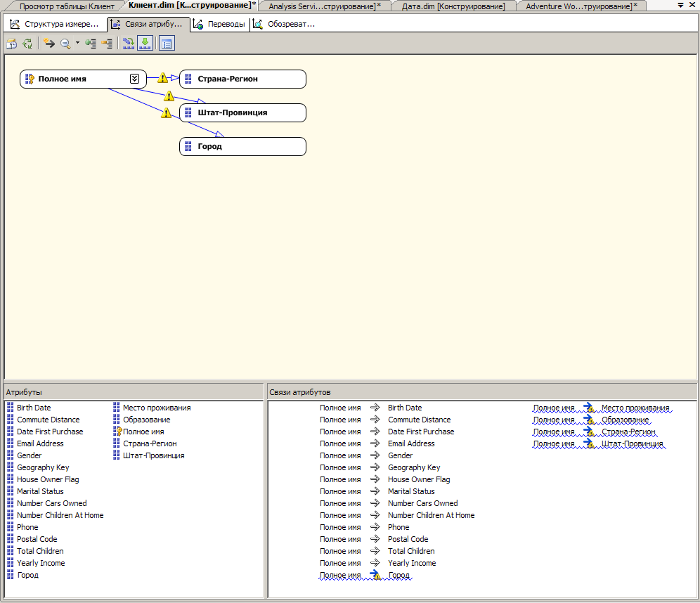Select Yearly Income attribute in the Атрибуты pane
The height and width of the screenshot is (603, 700).
41,563
